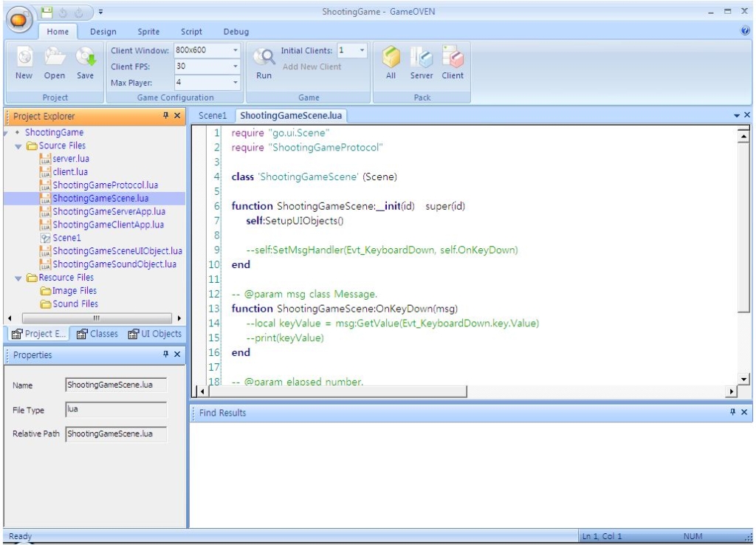756x545 pixels.
Task: Click code editor scroll right arrow
Action: click(732, 391)
